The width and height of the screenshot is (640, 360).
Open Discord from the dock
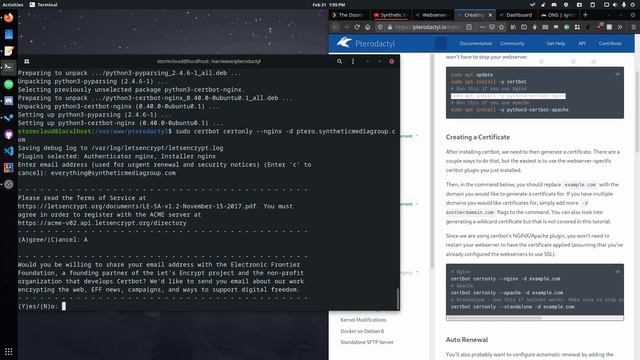tap(9, 101)
